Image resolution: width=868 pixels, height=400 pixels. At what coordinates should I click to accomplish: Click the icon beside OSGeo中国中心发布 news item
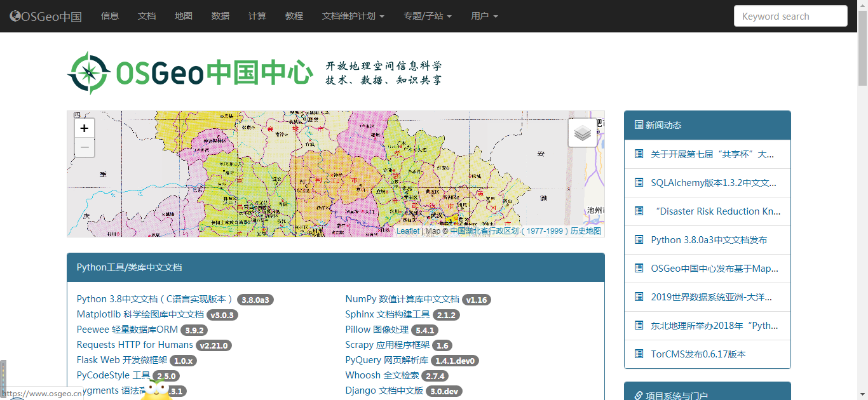[639, 269]
